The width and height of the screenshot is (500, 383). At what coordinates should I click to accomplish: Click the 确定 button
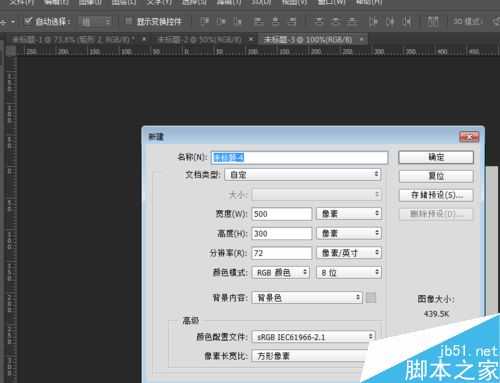[436, 157]
